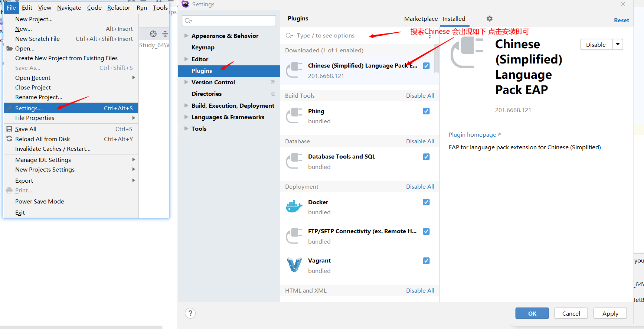Toggle the Database Tools and SQL checkbox
This screenshot has height=329, width=644.
[426, 157]
